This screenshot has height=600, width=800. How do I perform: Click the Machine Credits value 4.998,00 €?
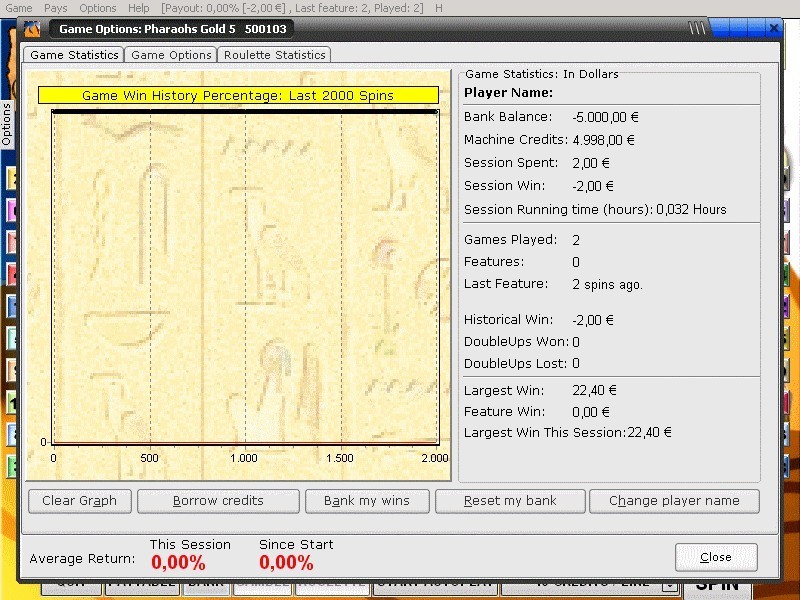[x=604, y=140]
